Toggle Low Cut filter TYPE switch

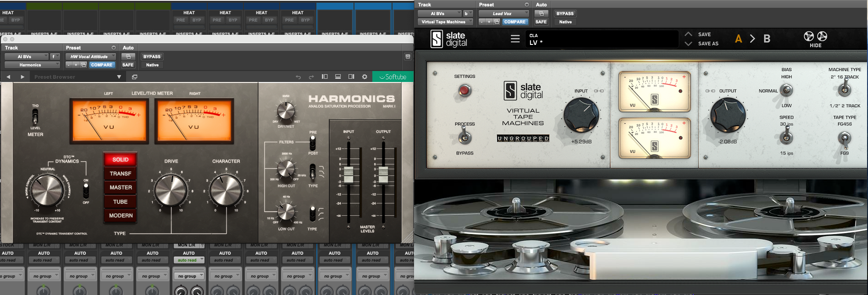pos(313,214)
